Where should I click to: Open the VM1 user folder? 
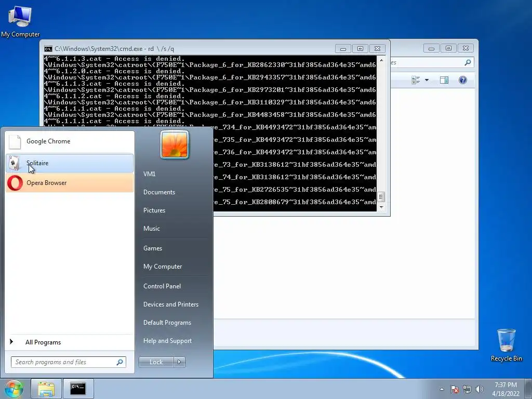(149, 174)
